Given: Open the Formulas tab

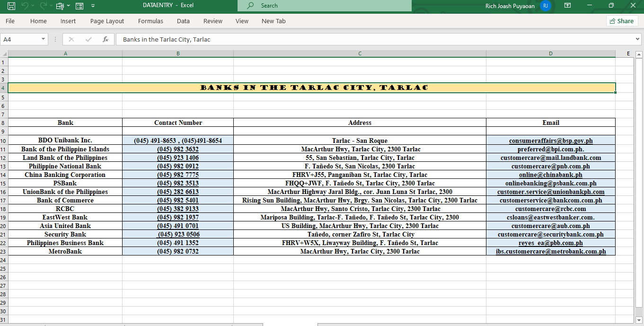Looking at the screenshot, I should (x=150, y=21).
